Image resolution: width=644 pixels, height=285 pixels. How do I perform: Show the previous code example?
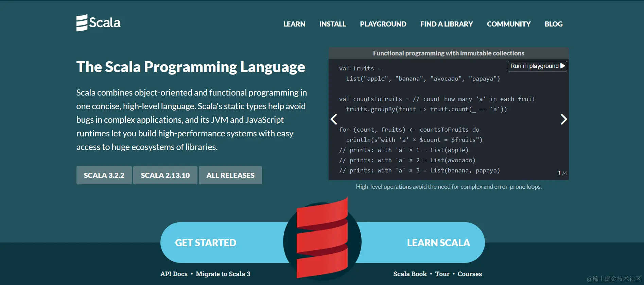click(334, 119)
